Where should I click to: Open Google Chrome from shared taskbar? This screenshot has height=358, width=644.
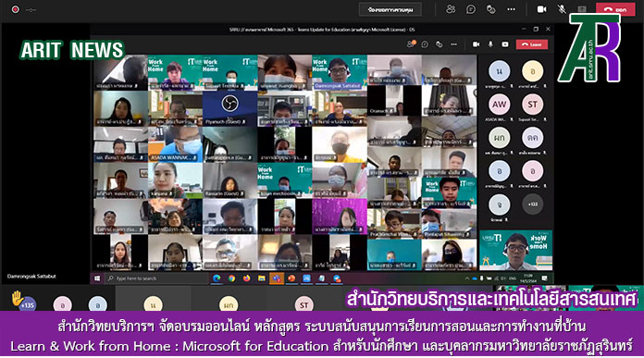coord(231,278)
